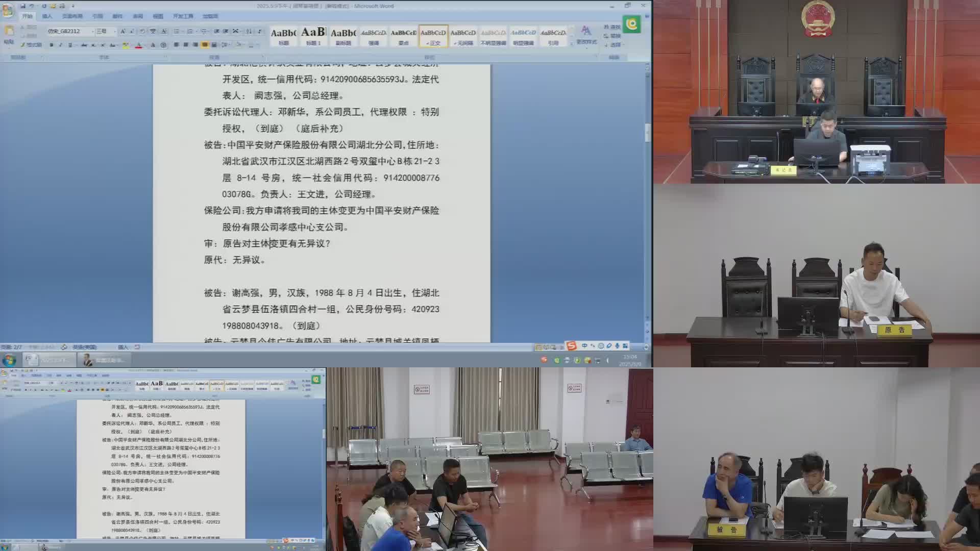980x551 pixels.
Task: Click the Shrink Font icon
Action: tap(132, 31)
